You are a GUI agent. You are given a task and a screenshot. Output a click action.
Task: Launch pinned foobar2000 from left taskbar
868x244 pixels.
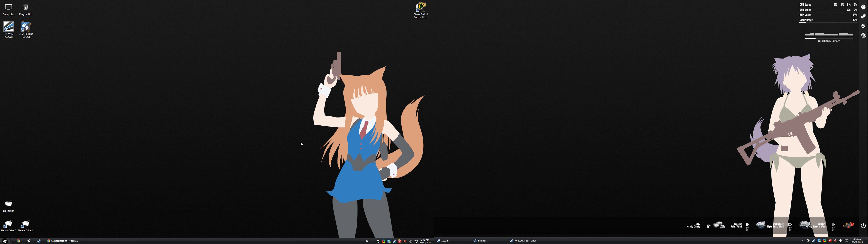click(29, 241)
